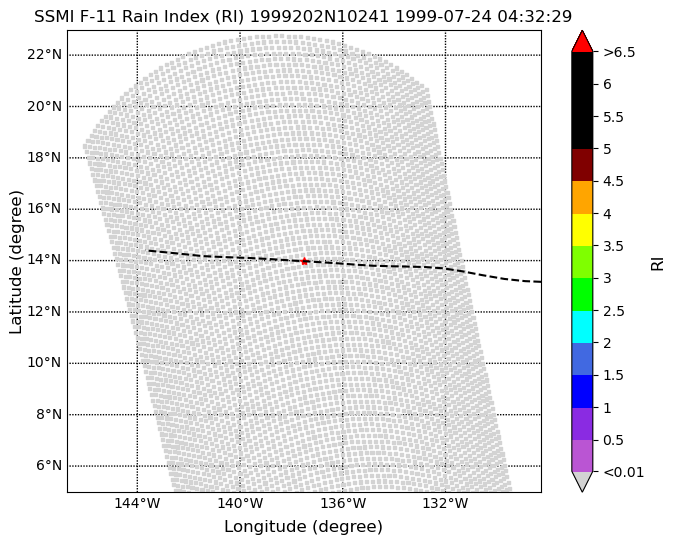Click the '10°N' latitude tick label
Screen dimensions: 675x545
[44, 363]
